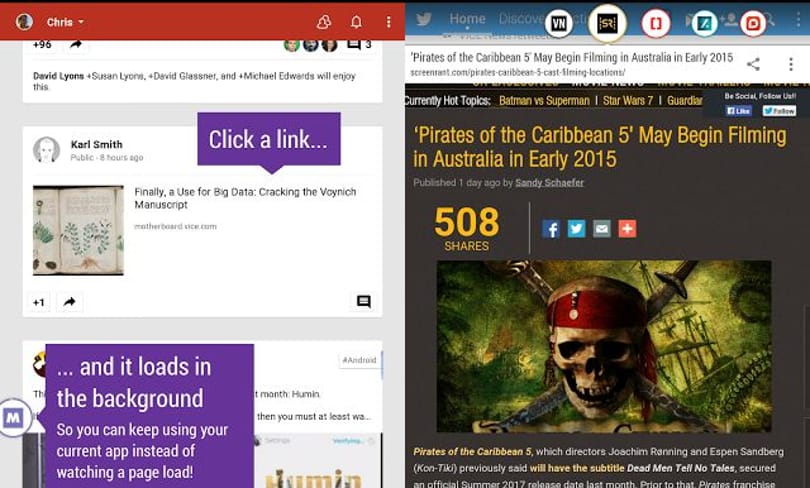The height and width of the screenshot is (488, 810).
Task: Comment on Karl Smith's post
Action: click(364, 302)
